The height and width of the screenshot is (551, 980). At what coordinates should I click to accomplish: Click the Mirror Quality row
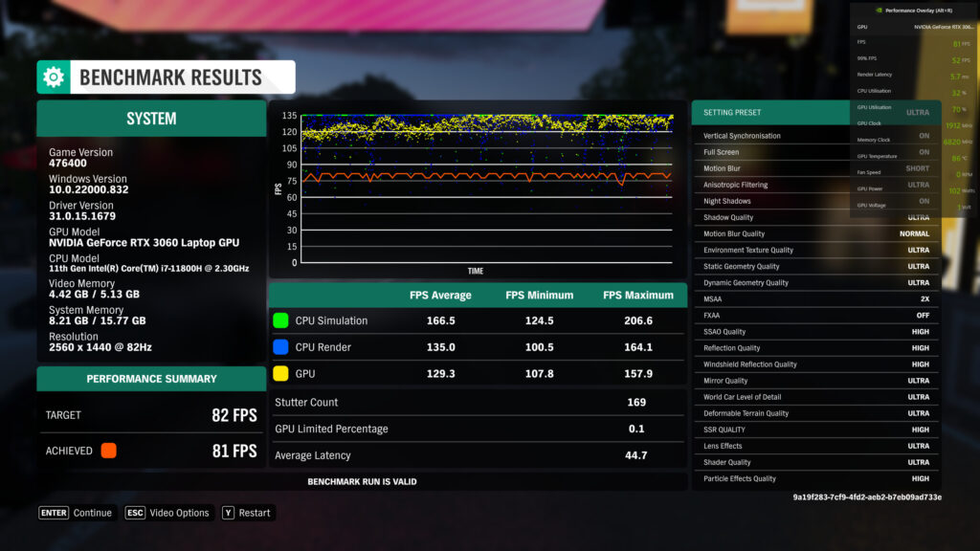click(816, 381)
